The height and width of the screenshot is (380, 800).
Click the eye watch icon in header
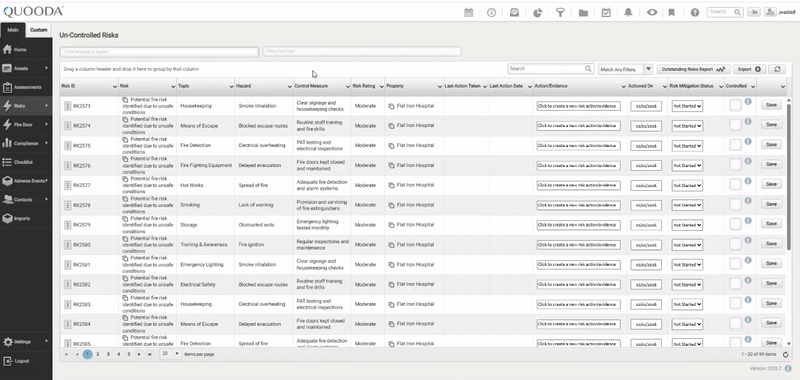click(652, 13)
